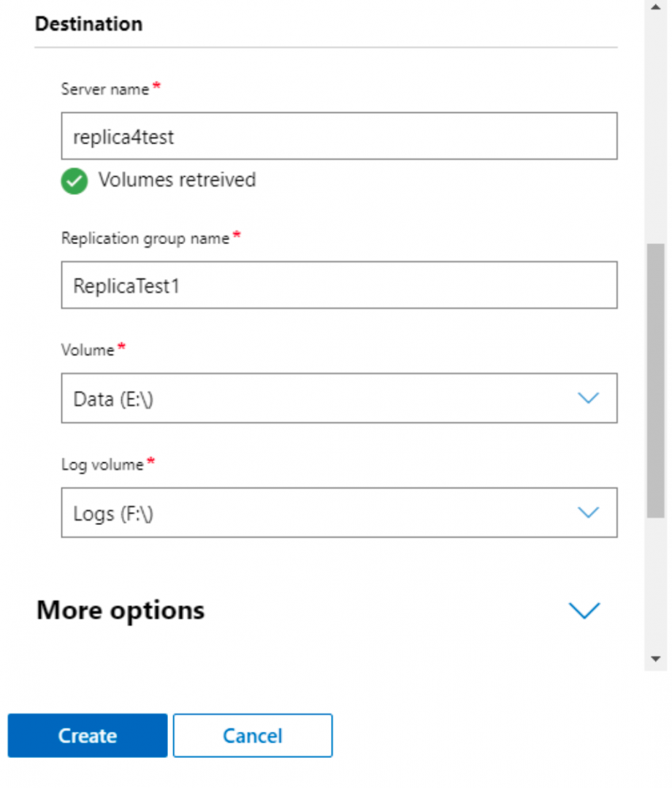Click the Replication group name field showing ReplicaTest1
The image size is (672, 788).
[x=338, y=285]
